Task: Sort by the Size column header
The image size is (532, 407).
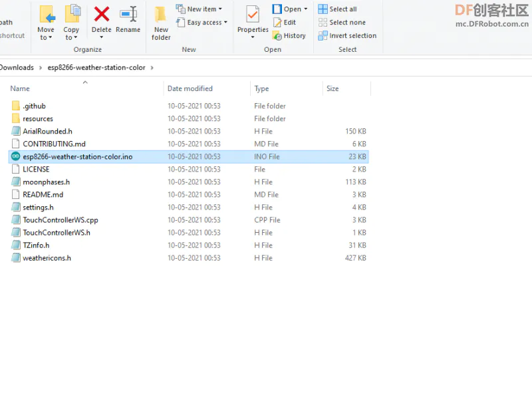Action: 332,88
